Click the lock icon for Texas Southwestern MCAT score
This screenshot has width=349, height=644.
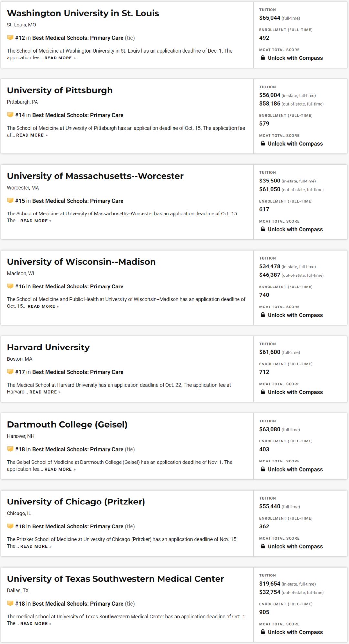pos(263,632)
